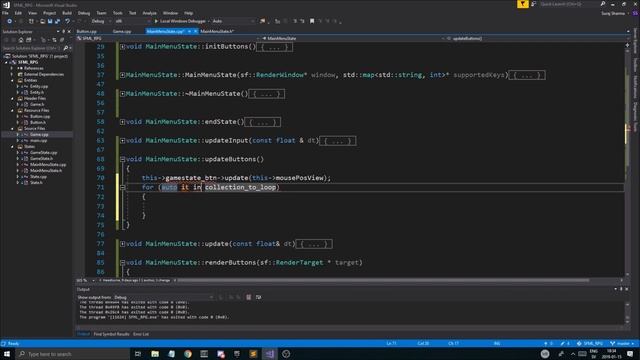Click the Save All toolbar icon
This screenshot has height=360, width=640.
pos(57,21)
